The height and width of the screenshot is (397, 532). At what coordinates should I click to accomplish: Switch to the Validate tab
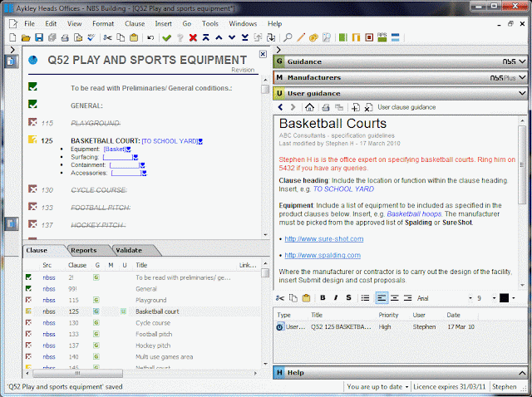tap(129, 250)
